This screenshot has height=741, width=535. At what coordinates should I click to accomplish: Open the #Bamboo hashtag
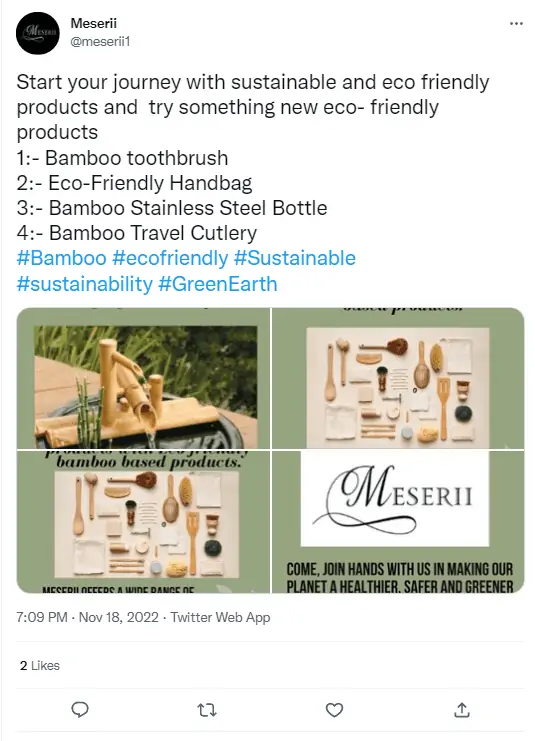(61, 258)
